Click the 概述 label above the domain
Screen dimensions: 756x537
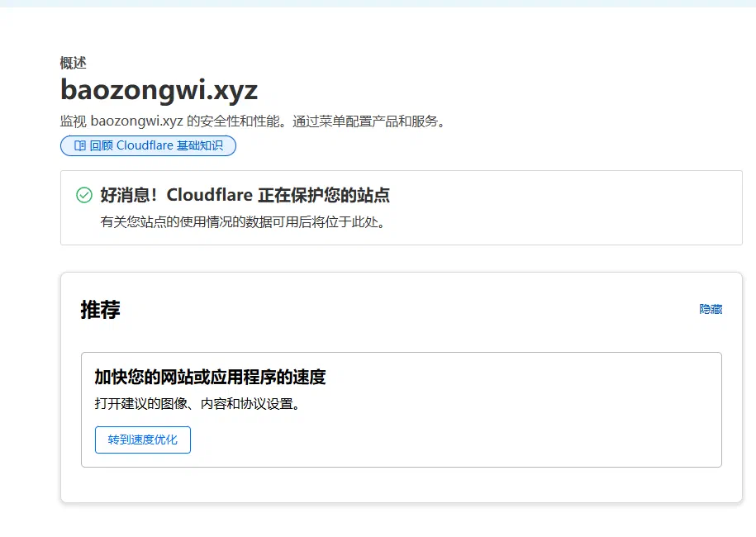74,63
